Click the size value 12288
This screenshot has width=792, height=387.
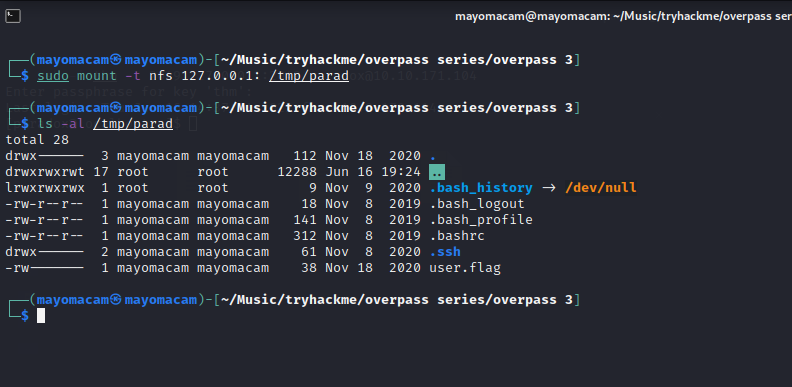(297, 172)
